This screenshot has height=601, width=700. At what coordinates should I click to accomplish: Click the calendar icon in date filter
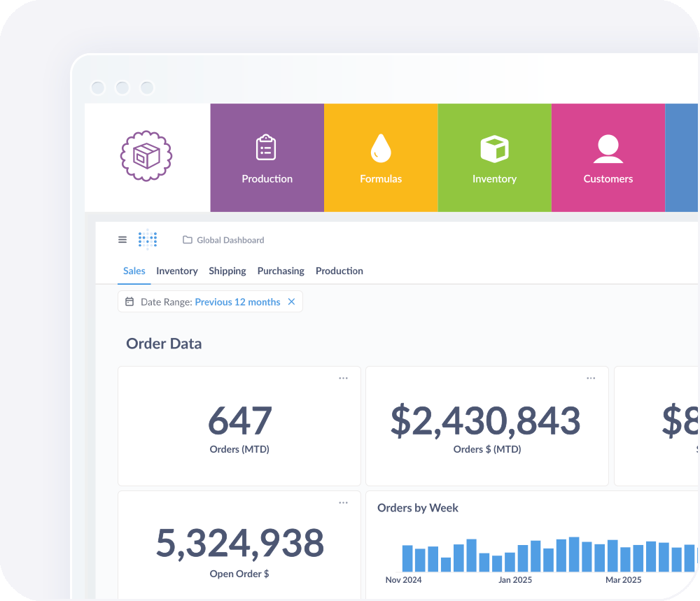coord(129,302)
